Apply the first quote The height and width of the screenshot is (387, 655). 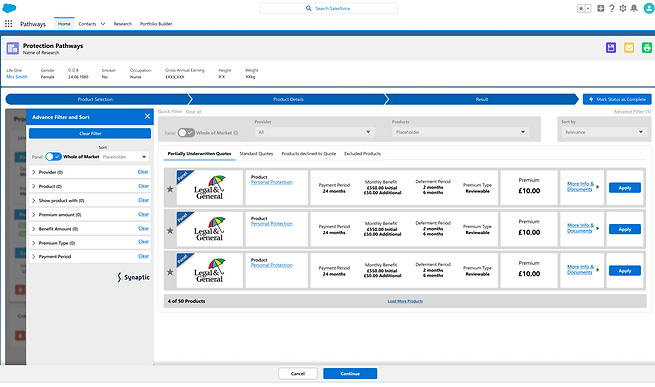point(625,188)
